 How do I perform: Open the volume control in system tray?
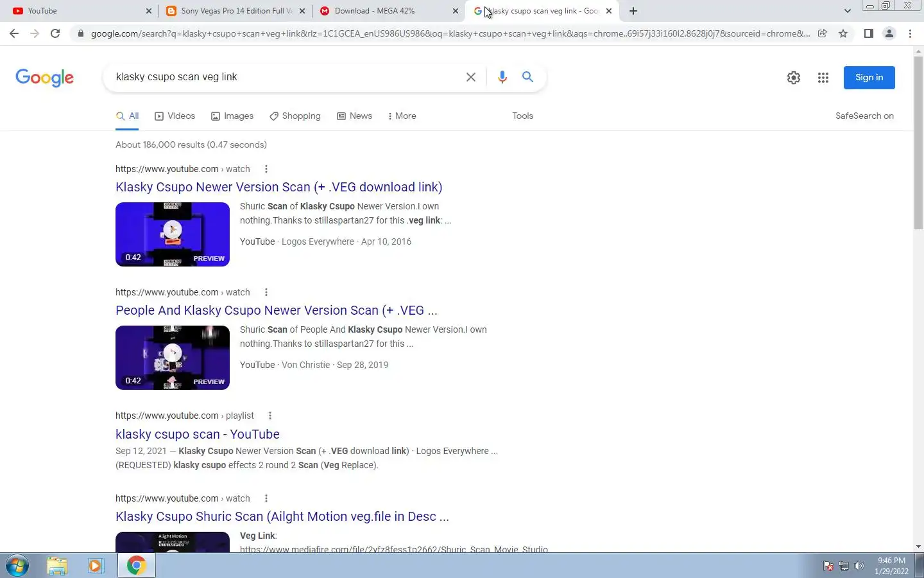point(859,566)
